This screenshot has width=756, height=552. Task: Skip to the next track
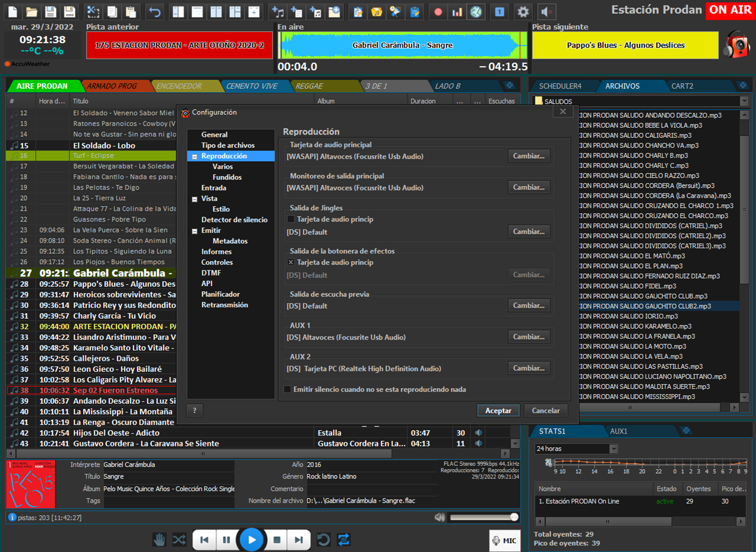coord(299,540)
